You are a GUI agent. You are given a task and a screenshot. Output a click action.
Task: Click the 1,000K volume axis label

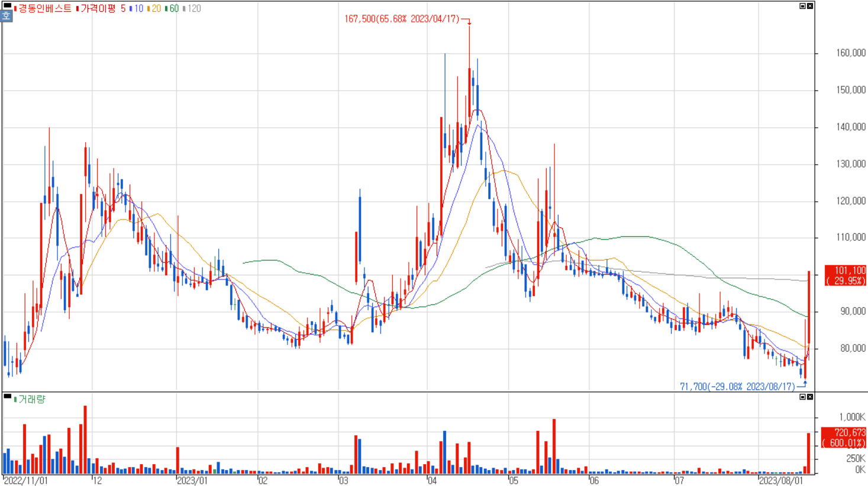852,417
